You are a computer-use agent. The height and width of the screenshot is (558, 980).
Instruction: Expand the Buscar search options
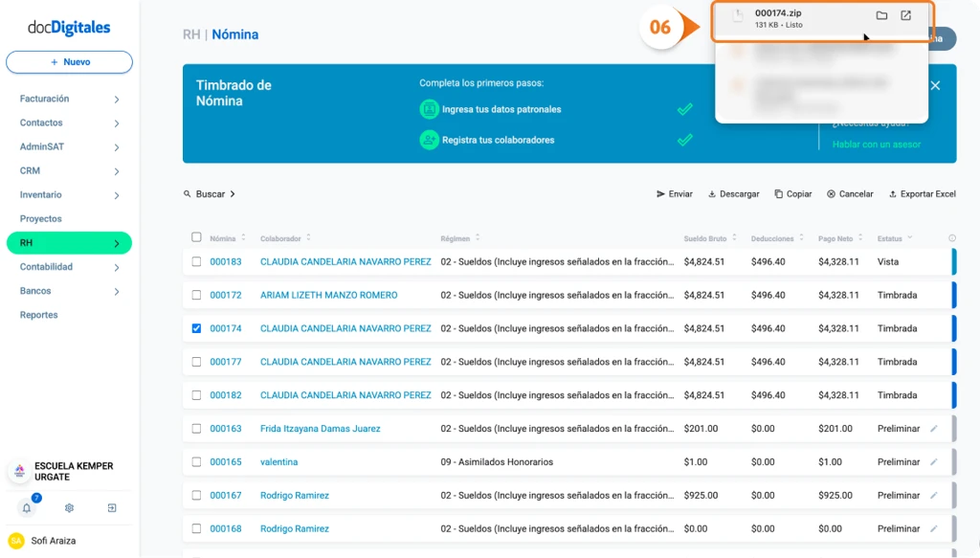[233, 193]
